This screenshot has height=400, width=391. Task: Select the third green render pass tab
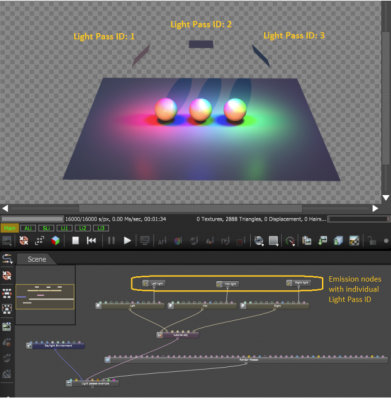pos(46,228)
